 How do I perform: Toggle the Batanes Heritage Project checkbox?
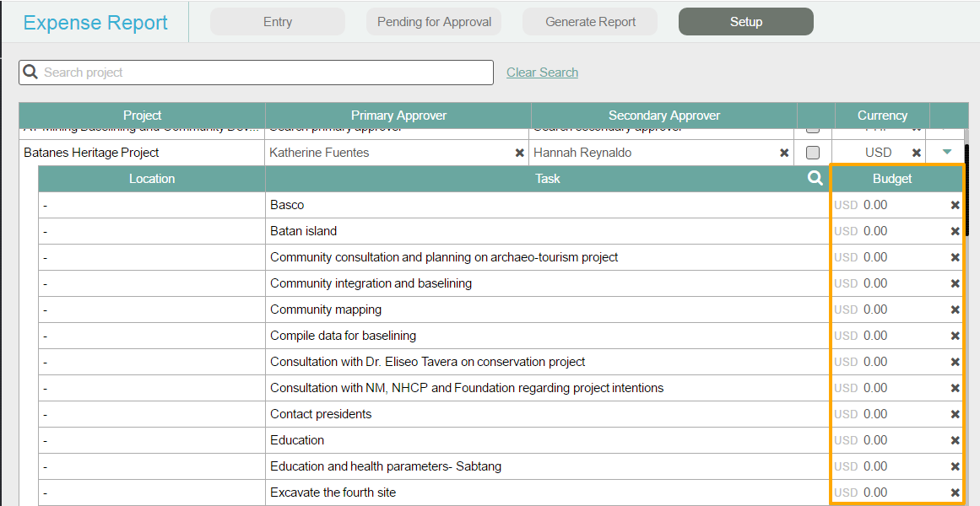(813, 153)
